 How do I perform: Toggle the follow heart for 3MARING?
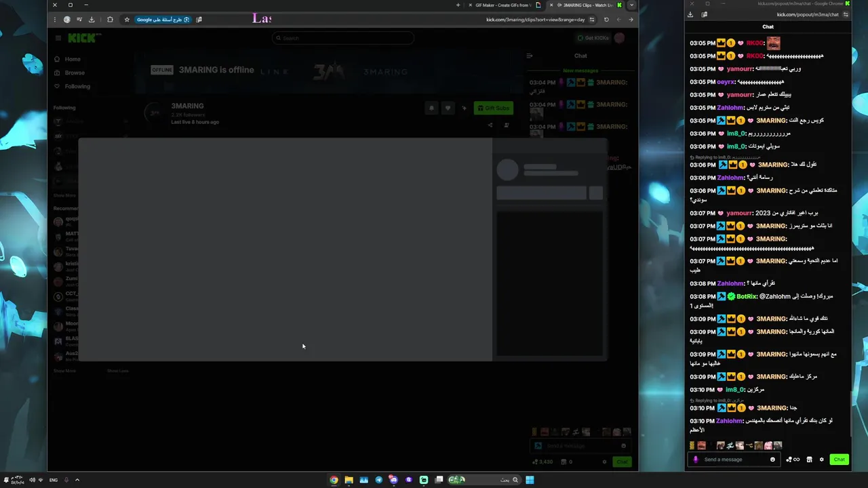point(448,108)
